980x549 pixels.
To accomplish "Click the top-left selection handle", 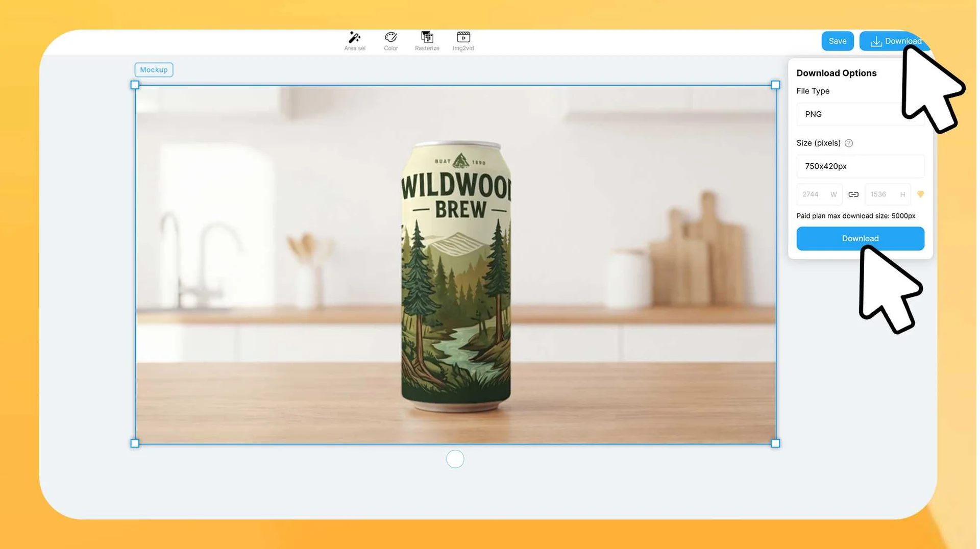I will (135, 85).
